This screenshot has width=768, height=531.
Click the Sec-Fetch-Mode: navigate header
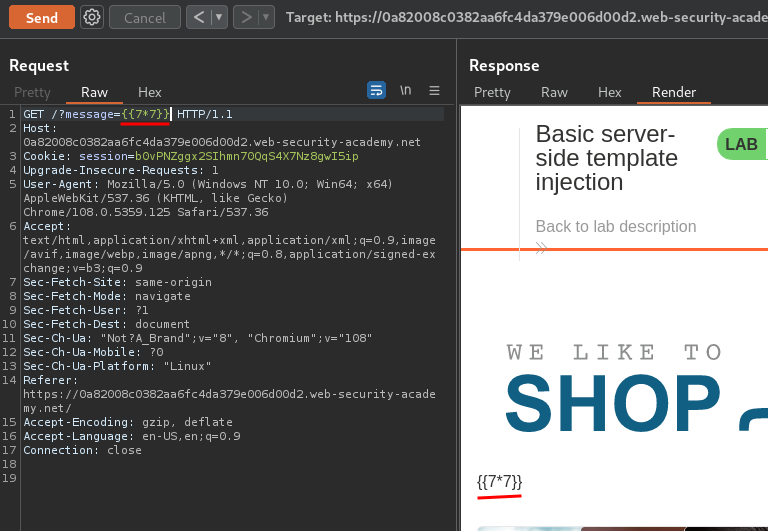107,296
